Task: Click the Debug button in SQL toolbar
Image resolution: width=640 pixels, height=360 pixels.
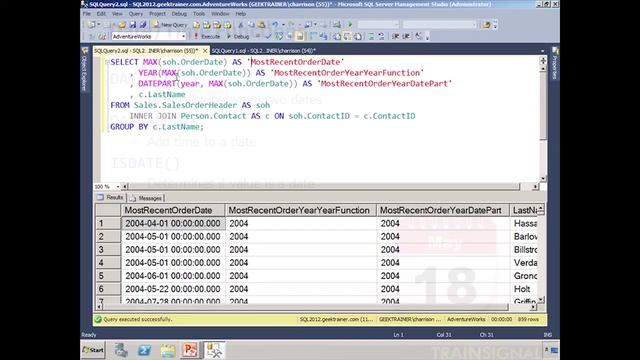Action: tap(238, 36)
